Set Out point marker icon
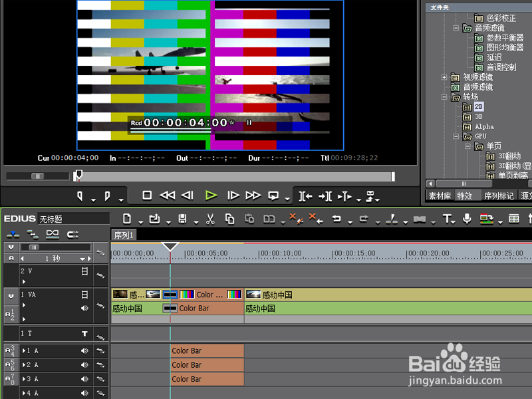The image size is (532, 399). [107, 196]
